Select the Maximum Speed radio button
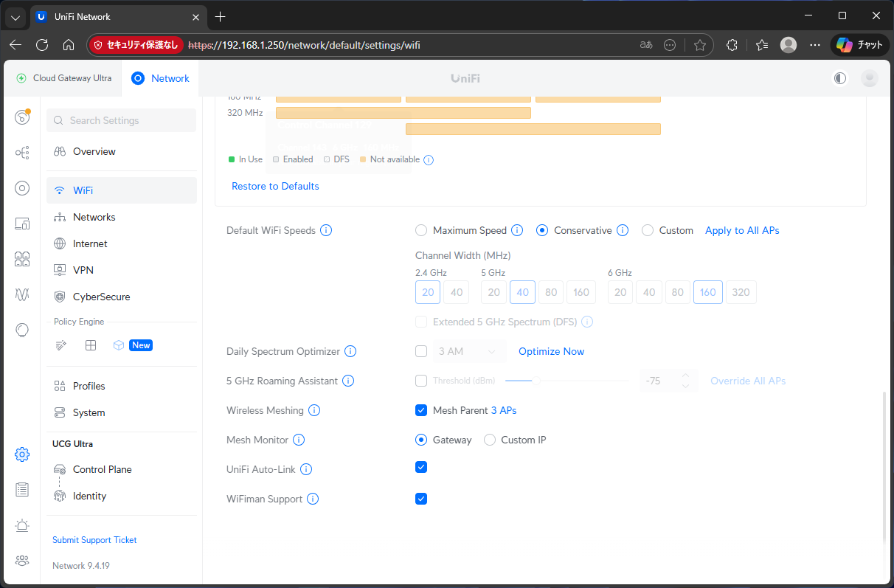The image size is (894, 588). click(x=421, y=230)
